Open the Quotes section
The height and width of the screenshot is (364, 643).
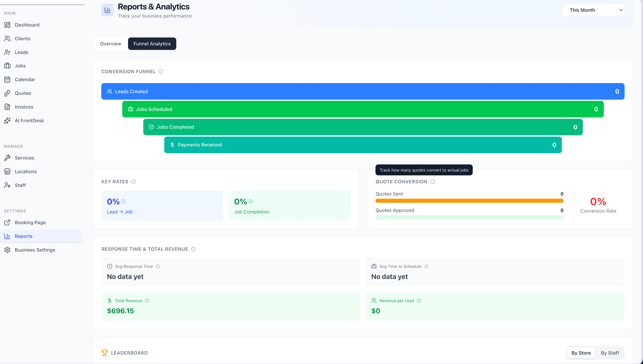coord(23,93)
